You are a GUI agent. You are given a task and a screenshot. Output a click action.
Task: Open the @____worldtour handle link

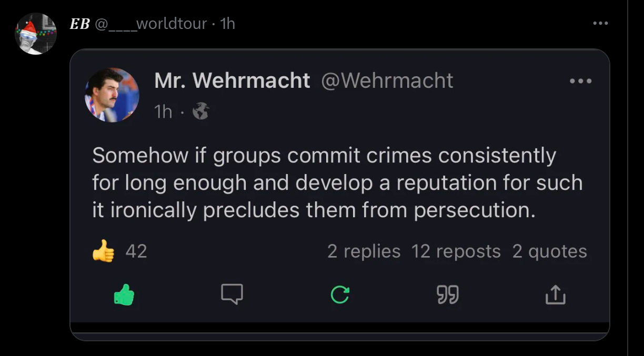pyautogui.click(x=150, y=24)
